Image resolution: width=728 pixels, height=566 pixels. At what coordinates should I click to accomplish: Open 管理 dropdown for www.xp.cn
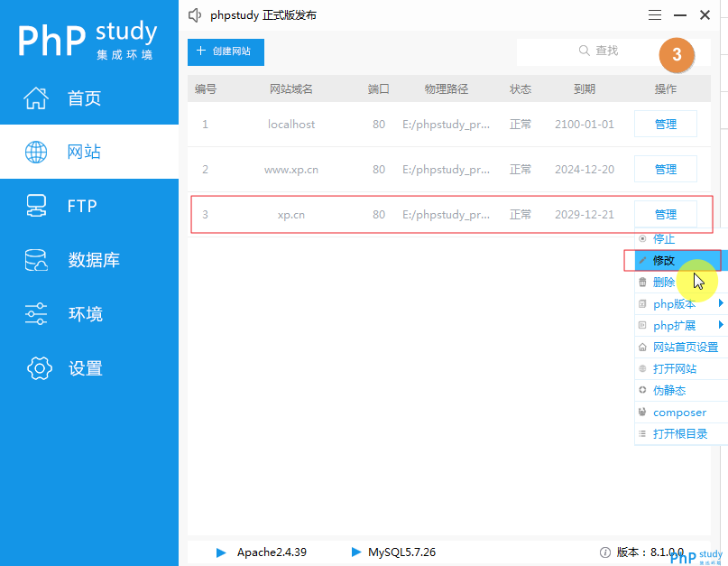pyautogui.click(x=666, y=169)
